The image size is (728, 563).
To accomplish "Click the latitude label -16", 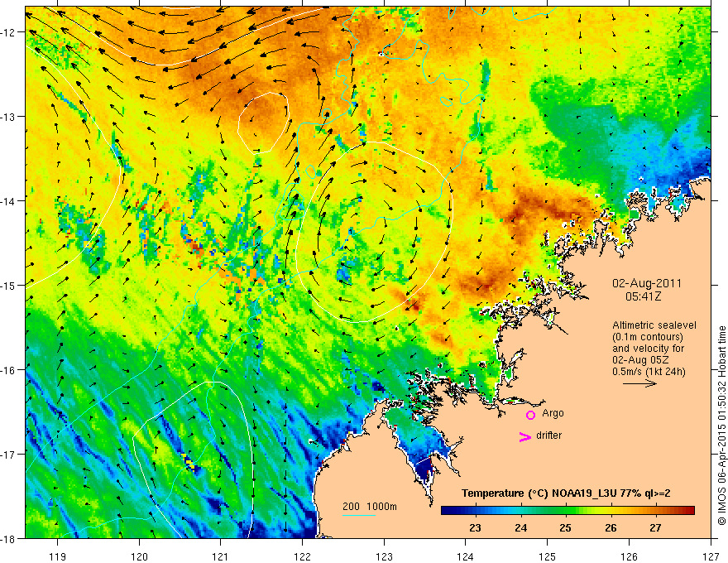I will click(9, 370).
